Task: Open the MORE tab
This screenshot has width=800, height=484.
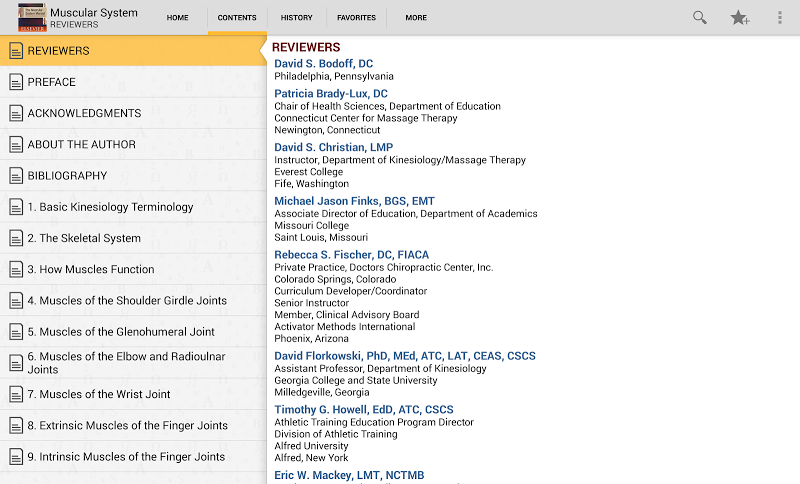Action: [416, 18]
